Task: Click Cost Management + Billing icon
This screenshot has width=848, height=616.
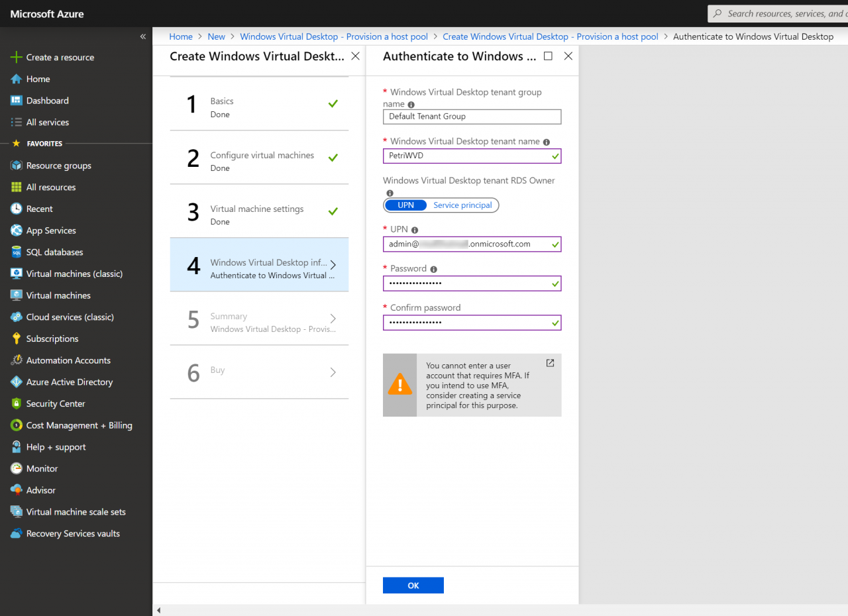Action: point(16,425)
